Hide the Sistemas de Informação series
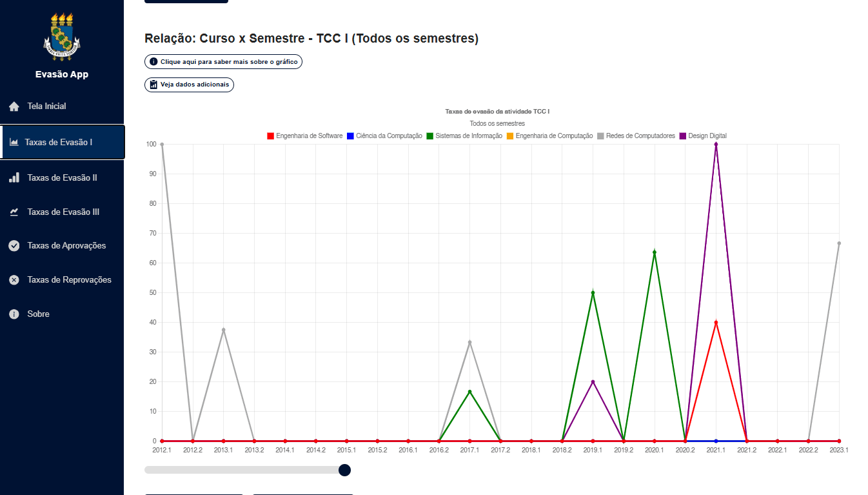Viewport: 868px width, 495px height. [464, 136]
